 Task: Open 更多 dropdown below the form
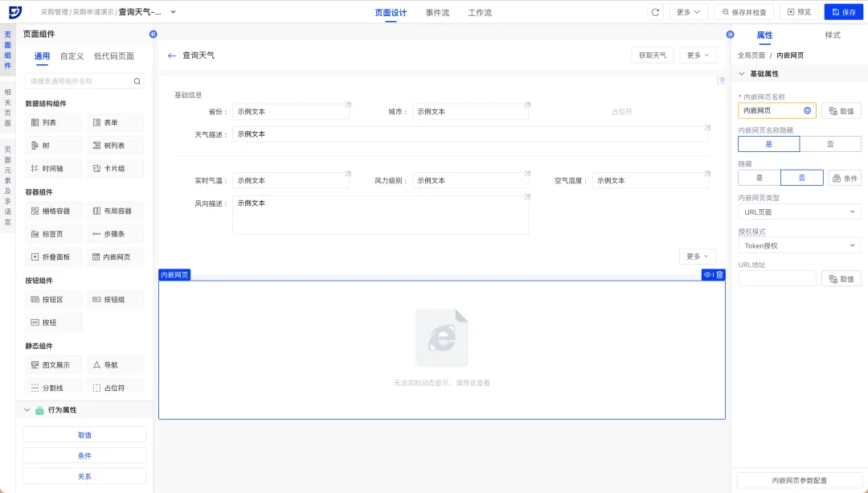698,257
